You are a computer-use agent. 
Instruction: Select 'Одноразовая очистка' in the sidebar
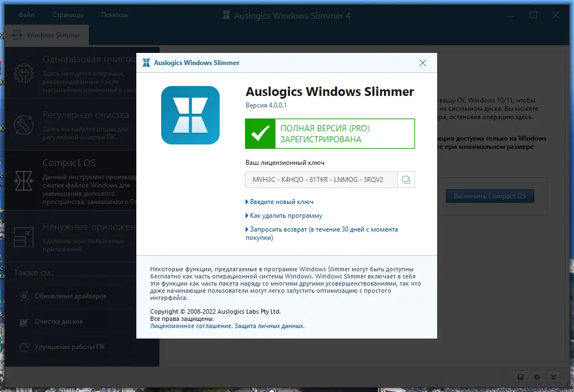click(x=71, y=73)
